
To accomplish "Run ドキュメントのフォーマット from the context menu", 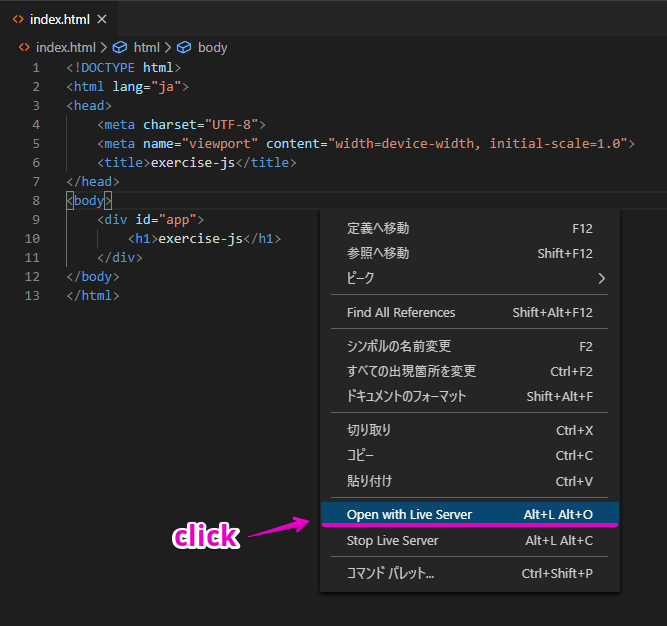I will coord(407,396).
